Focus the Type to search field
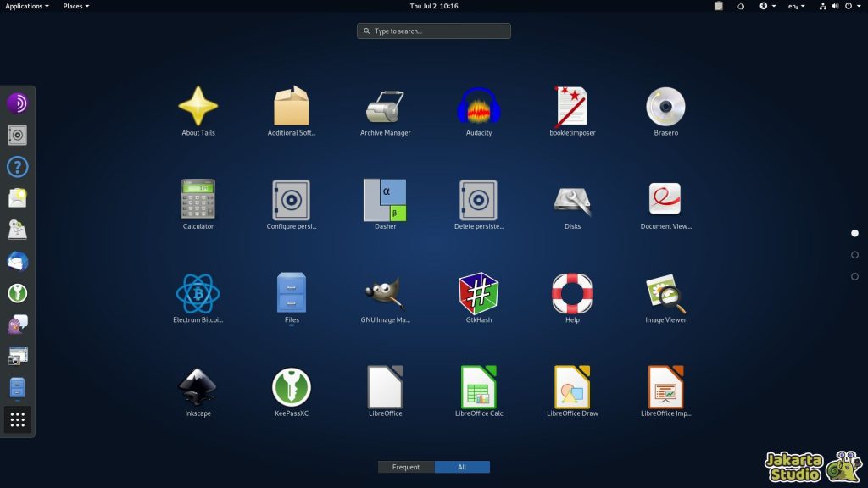This screenshot has width=868, height=488. tap(434, 31)
